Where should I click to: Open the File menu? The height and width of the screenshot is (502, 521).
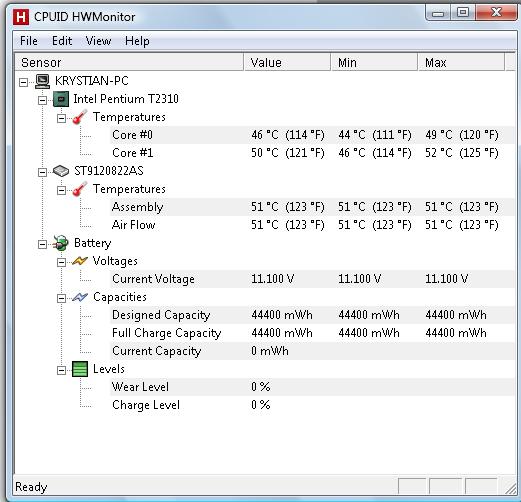(29, 41)
